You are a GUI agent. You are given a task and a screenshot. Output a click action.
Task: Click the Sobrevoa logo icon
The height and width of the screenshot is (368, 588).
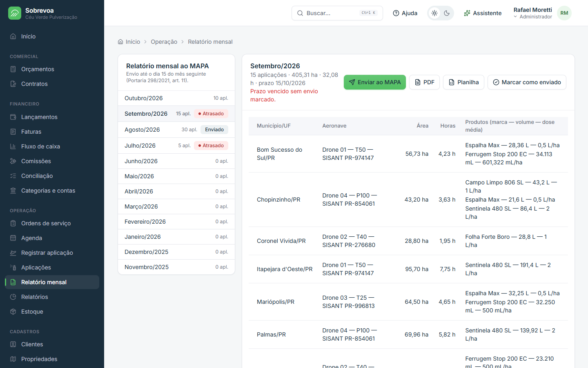point(15,13)
